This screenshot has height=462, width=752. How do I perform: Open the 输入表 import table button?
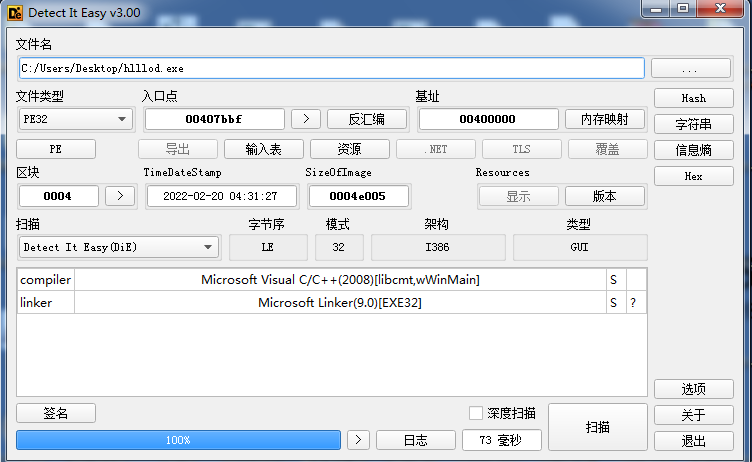pyautogui.click(x=264, y=149)
